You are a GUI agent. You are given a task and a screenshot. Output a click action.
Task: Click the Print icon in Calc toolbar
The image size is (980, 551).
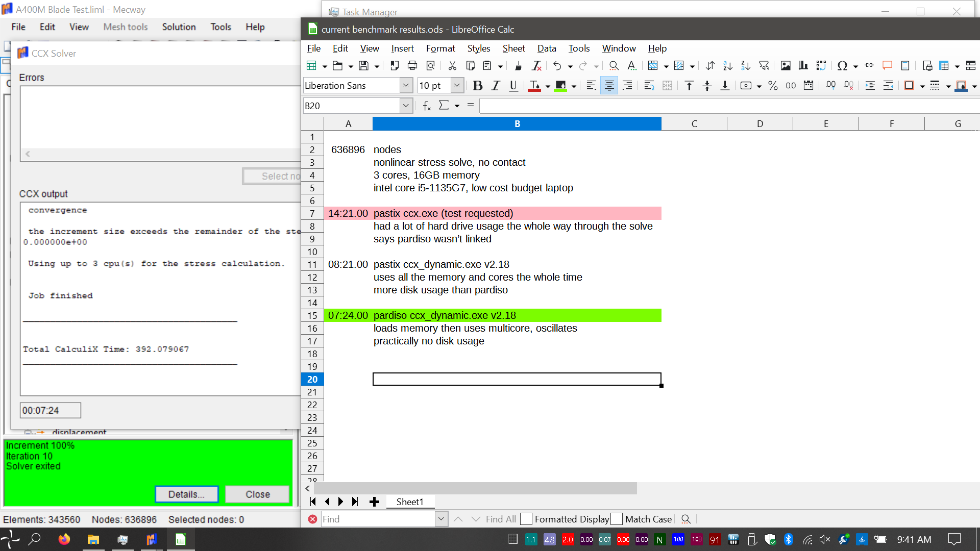pos(412,65)
